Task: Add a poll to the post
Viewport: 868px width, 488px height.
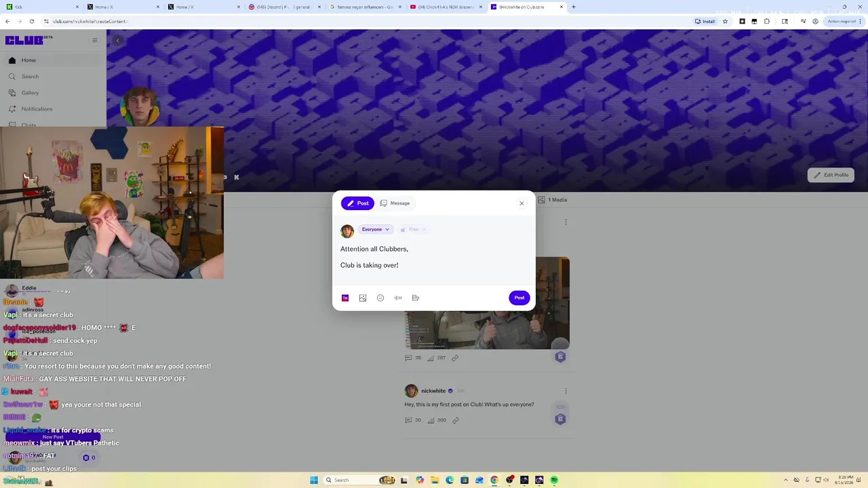Action: [416, 298]
